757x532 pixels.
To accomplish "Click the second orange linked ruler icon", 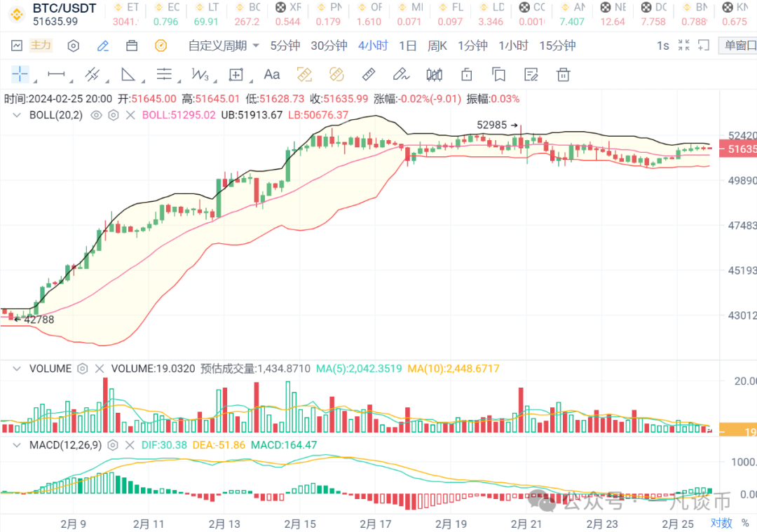I will click(x=336, y=74).
